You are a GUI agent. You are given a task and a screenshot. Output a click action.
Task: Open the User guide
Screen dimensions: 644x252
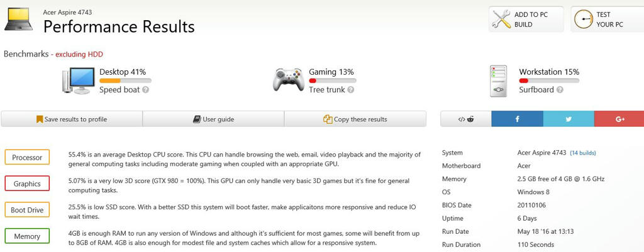(214, 119)
